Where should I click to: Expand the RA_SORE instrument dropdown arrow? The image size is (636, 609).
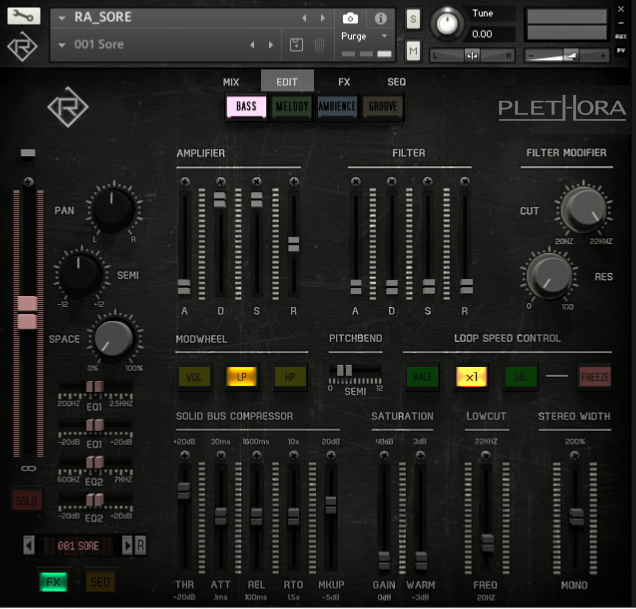coord(62,18)
